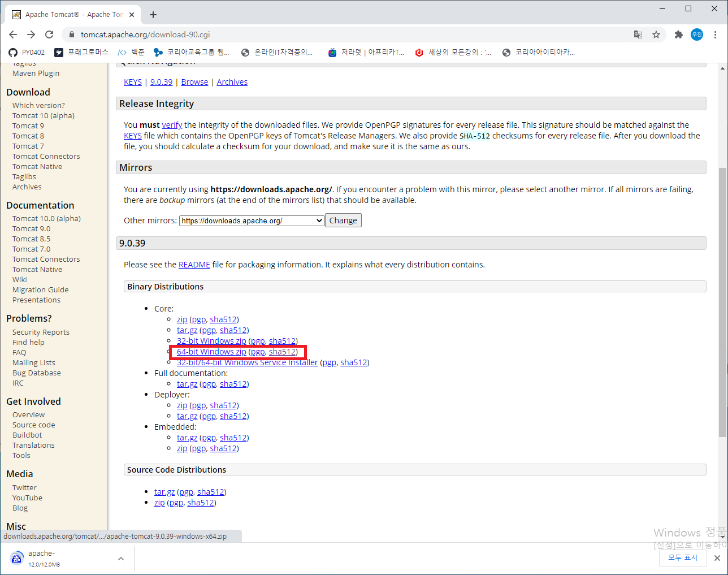Download the Core tar.gz distribution
728x575 pixels.
click(187, 330)
